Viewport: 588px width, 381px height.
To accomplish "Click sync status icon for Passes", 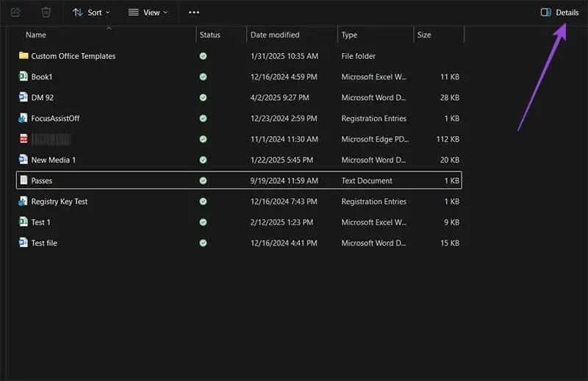I will pos(203,180).
